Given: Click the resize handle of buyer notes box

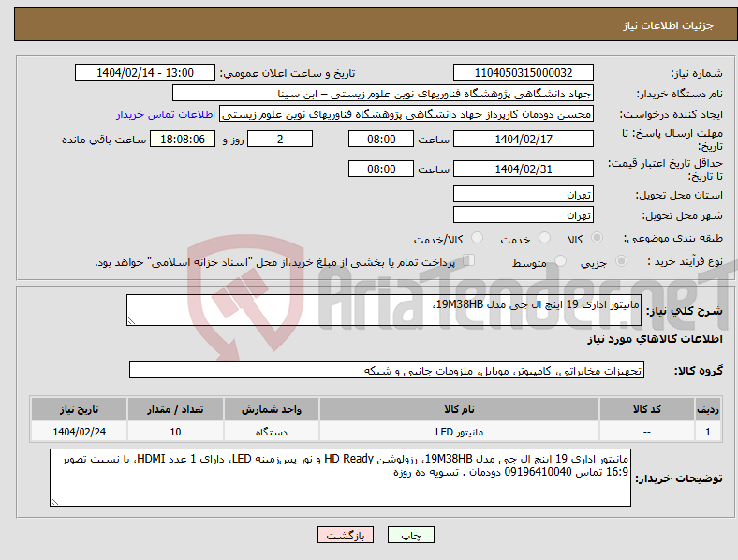Looking at the screenshot, I should (54, 502).
